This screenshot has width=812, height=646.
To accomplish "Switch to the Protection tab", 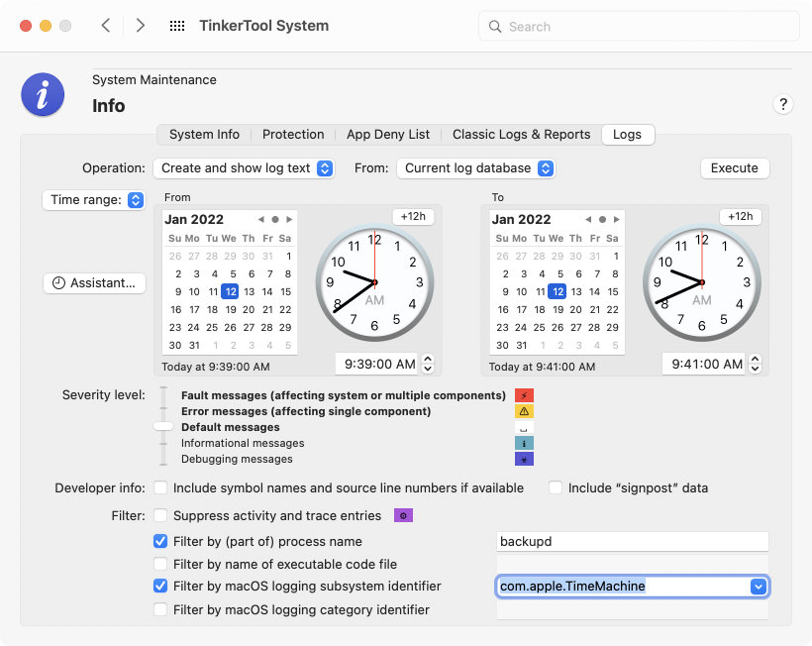I will (x=293, y=135).
